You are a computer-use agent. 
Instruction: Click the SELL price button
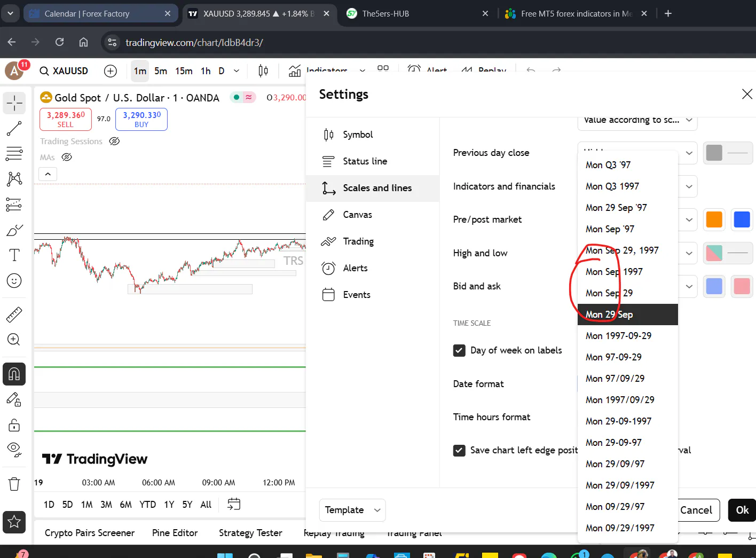coord(66,119)
